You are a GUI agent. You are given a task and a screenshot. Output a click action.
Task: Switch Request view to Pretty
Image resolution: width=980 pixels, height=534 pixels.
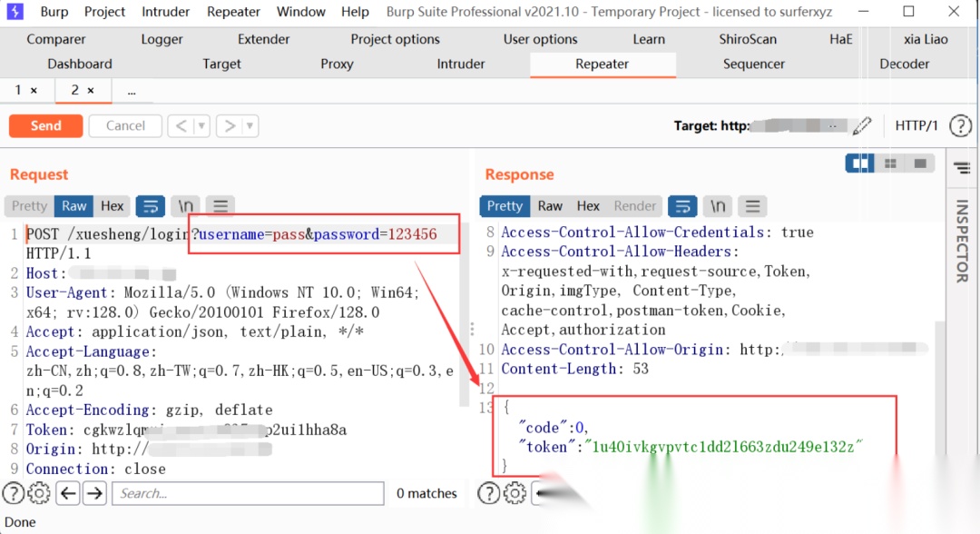click(29, 206)
